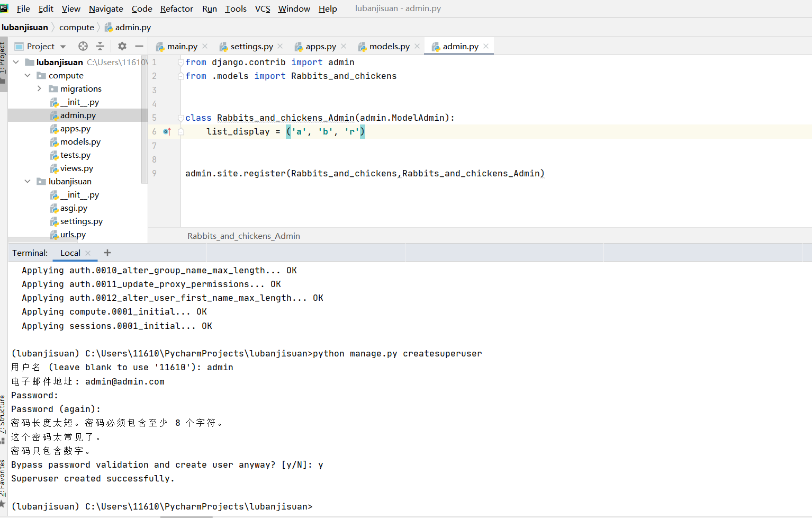
Task: Click lubanjisuan in the breadcrumb bar
Action: 25,28
